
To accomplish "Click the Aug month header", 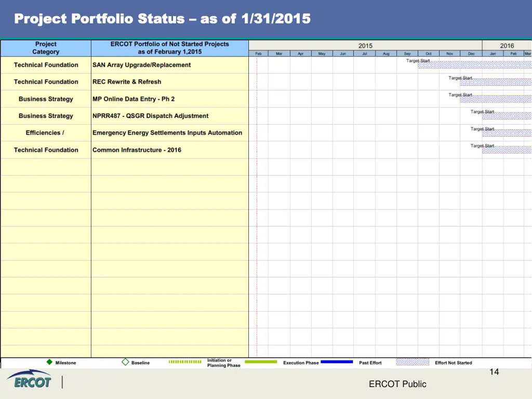I will click(386, 54).
